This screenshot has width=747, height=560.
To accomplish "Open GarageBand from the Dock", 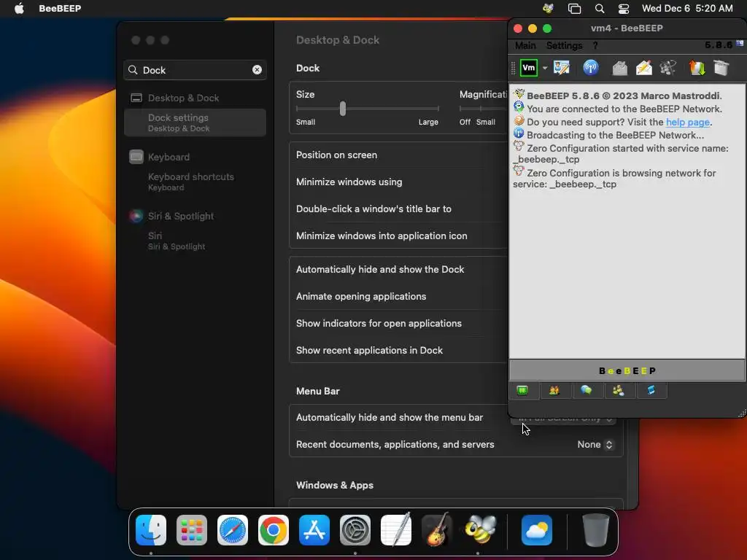I will pyautogui.click(x=437, y=529).
